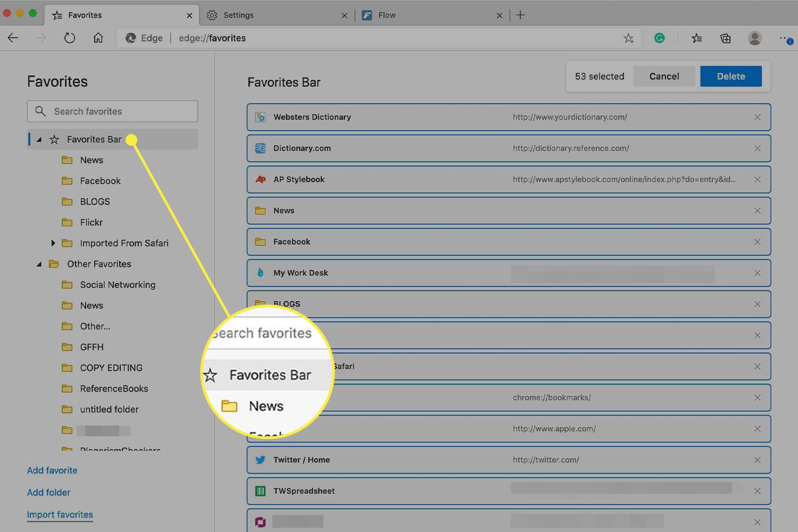The image size is (798, 532).
Task: Select the COPY EDITING folder
Action: click(111, 368)
